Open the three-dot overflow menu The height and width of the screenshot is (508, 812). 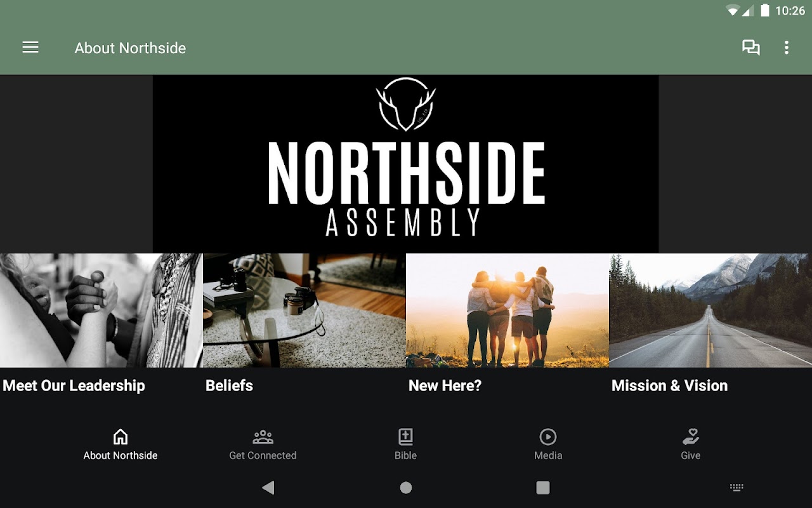(787, 48)
